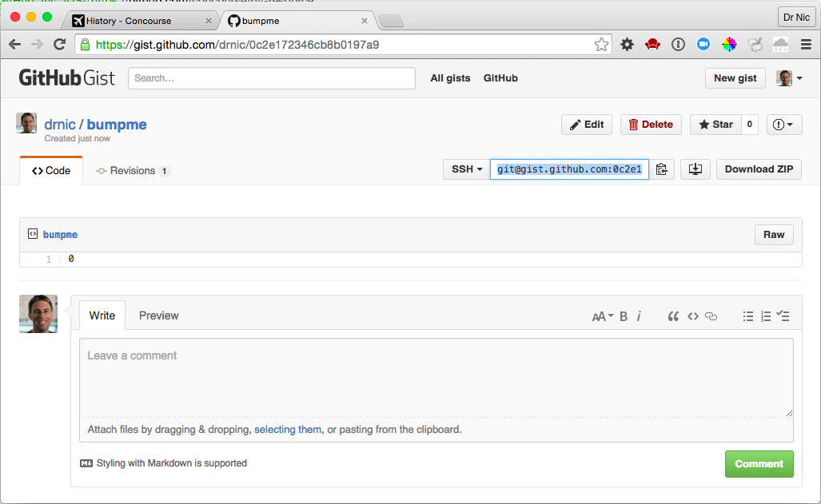Open All gists link
Image resolution: width=821 pixels, height=504 pixels.
click(x=450, y=78)
